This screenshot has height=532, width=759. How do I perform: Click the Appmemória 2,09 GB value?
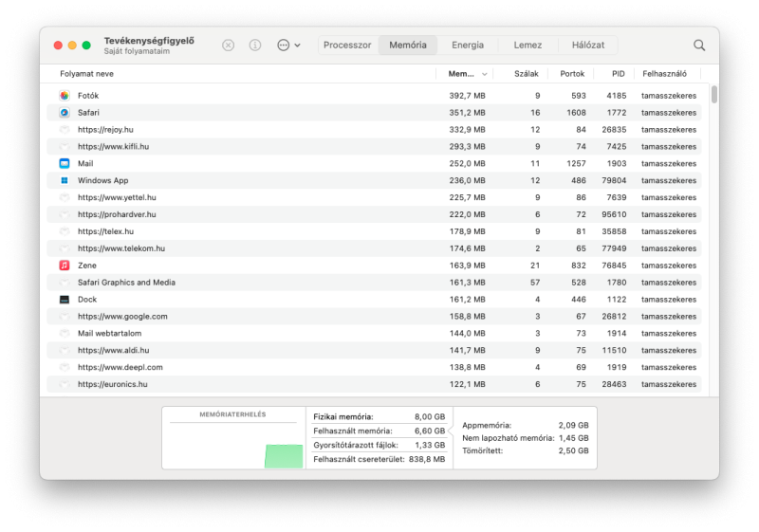point(573,426)
